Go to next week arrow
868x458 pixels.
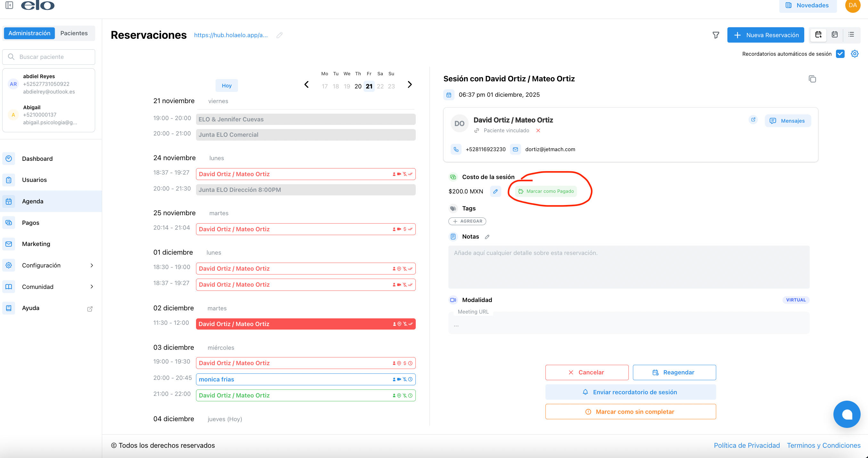point(409,85)
